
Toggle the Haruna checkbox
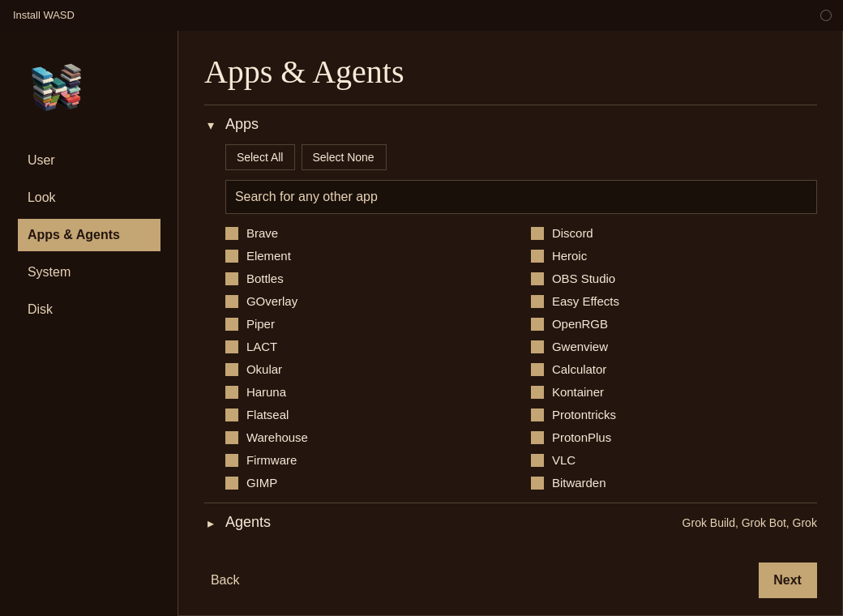click(x=232, y=392)
